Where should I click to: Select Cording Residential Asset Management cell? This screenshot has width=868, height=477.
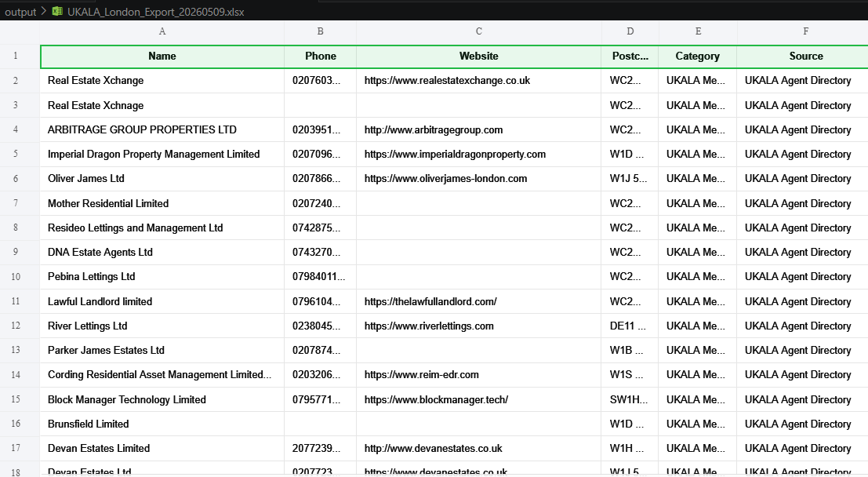[162, 375]
